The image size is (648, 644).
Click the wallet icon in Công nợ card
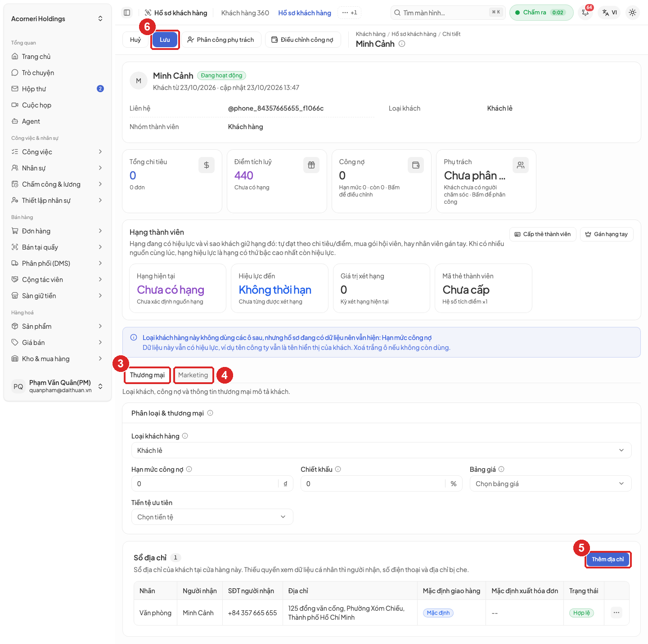point(416,165)
